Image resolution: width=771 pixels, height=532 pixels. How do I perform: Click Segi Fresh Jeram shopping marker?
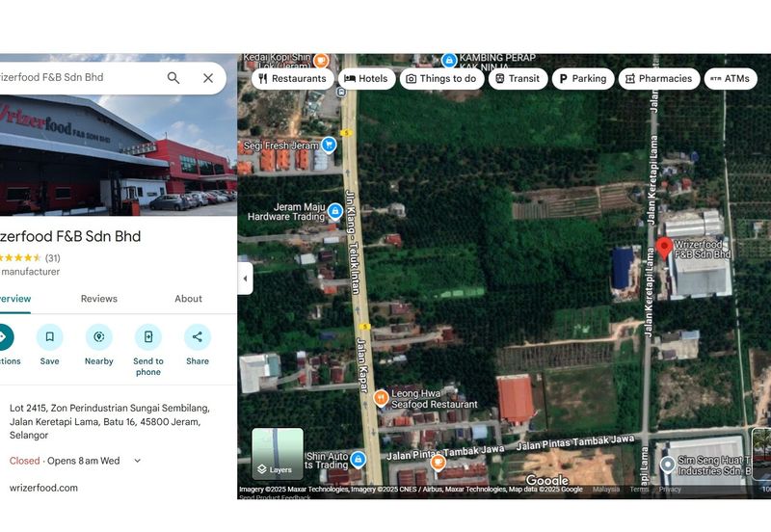(x=329, y=145)
